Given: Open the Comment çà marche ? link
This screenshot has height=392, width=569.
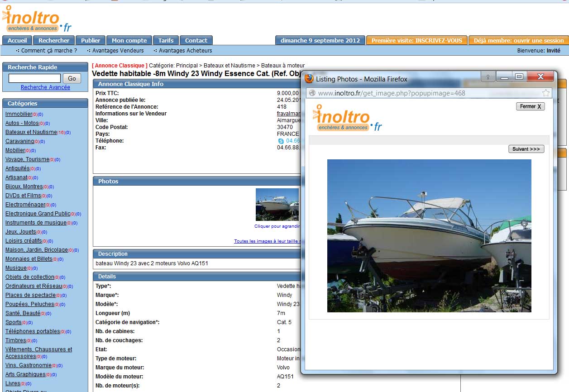Looking at the screenshot, I should point(49,51).
